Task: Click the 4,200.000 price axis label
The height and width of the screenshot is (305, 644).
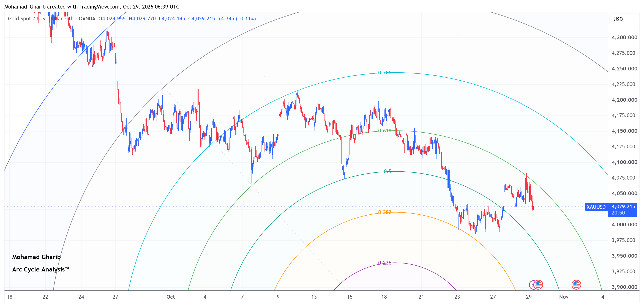Action: click(x=624, y=100)
